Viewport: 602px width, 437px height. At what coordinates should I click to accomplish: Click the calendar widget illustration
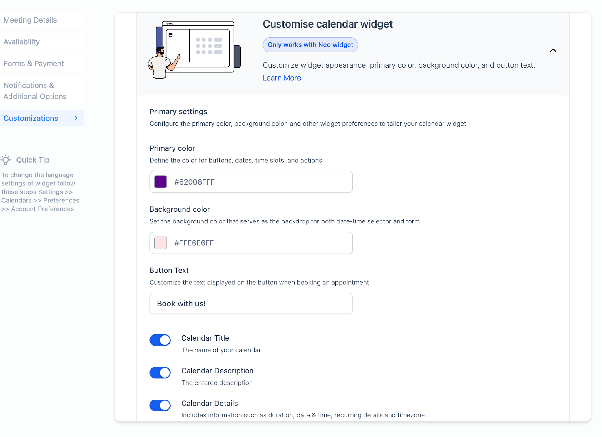[x=194, y=50]
